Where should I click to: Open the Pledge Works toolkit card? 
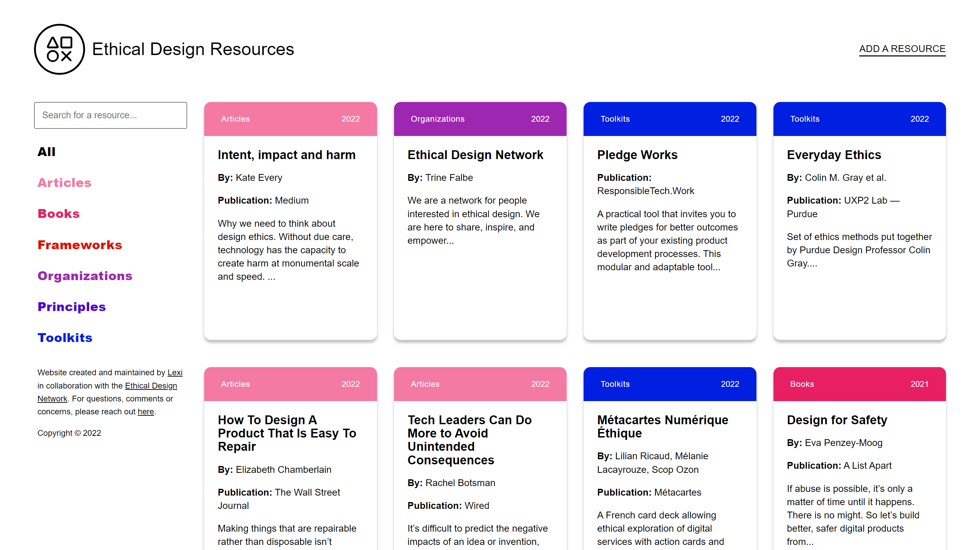(637, 155)
